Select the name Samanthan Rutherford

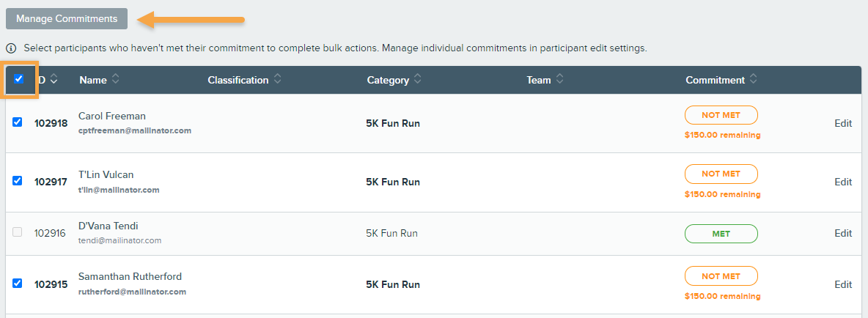pyautogui.click(x=130, y=276)
